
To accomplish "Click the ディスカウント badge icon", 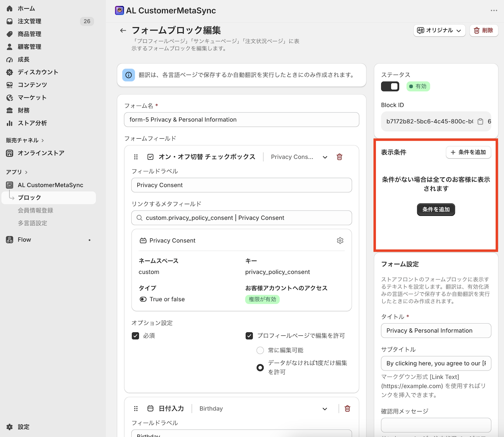I will 9,72.
